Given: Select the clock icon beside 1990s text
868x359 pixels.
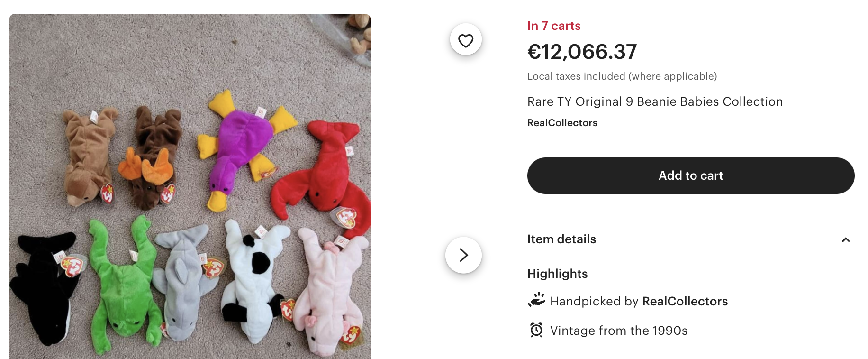Looking at the screenshot, I should (536, 330).
